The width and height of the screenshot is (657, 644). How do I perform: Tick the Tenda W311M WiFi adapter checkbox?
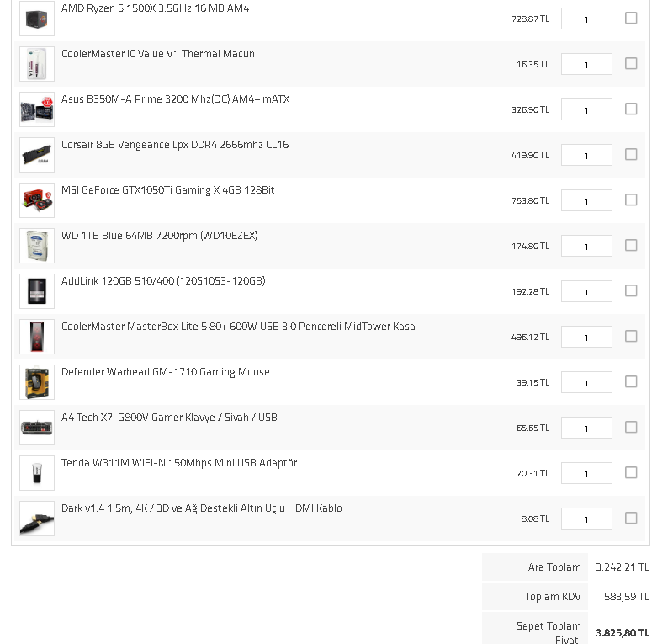(x=631, y=472)
